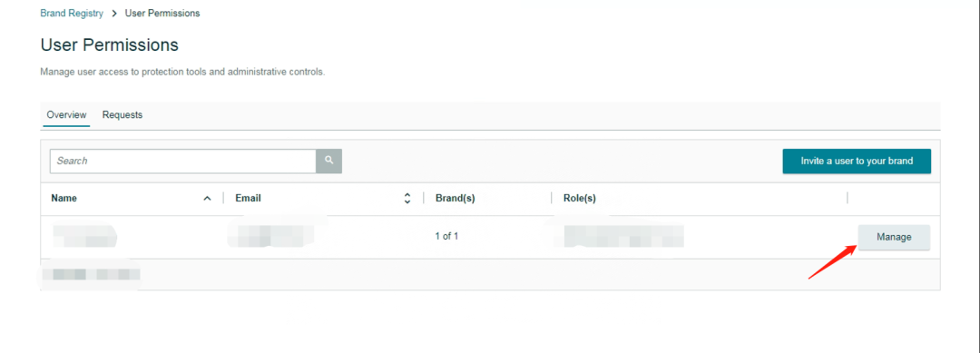Focus the Search input field

(x=183, y=161)
